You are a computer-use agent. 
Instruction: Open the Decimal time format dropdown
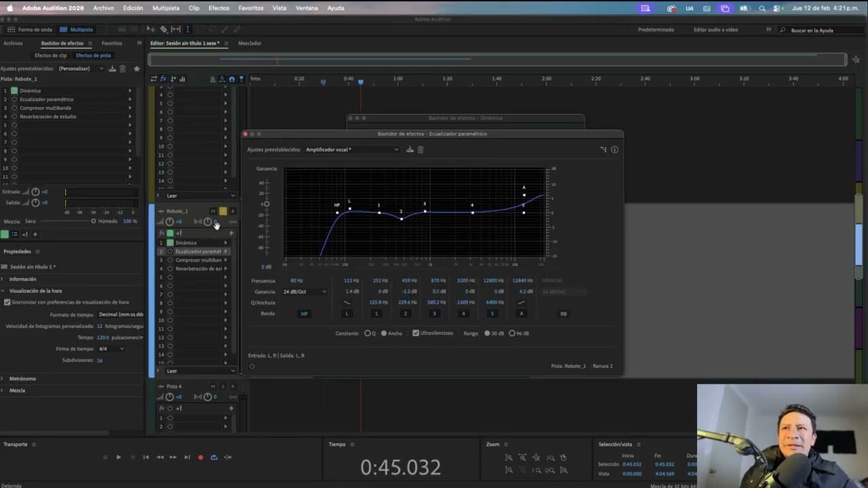120,314
